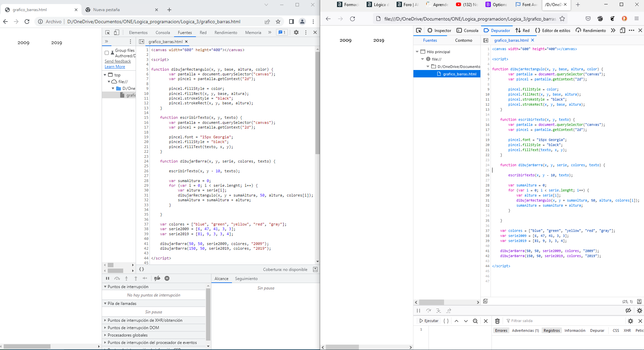Click Ejecutar button in Firefox console
Screen dimensions: 644x350
[429, 321]
